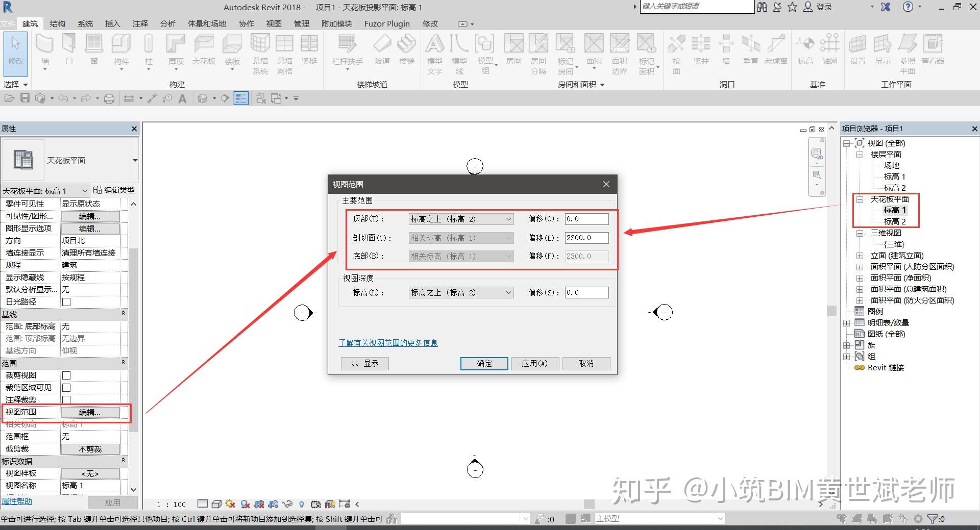The width and height of the screenshot is (980, 530).
Task: Expand the 明细表/数量 tree node
Action: 846,323
